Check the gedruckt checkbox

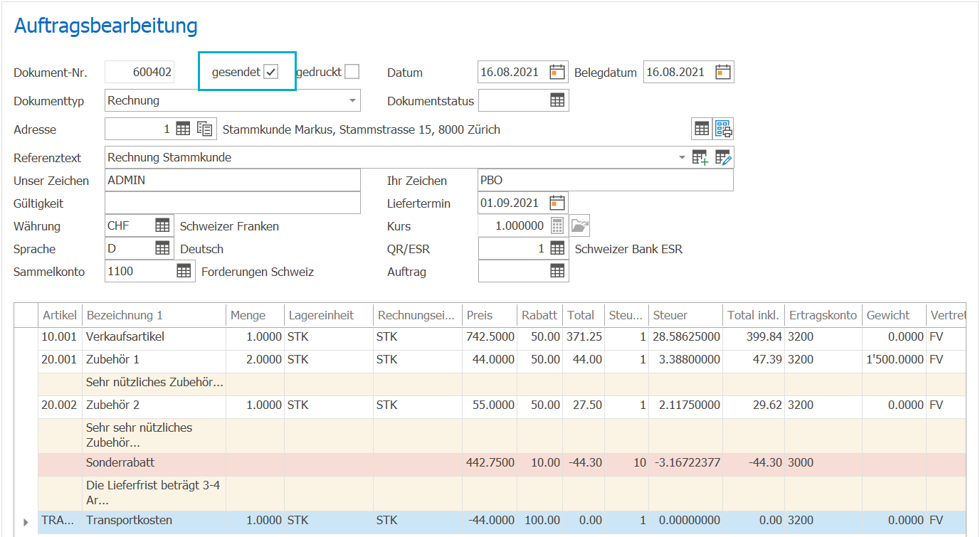coord(352,72)
